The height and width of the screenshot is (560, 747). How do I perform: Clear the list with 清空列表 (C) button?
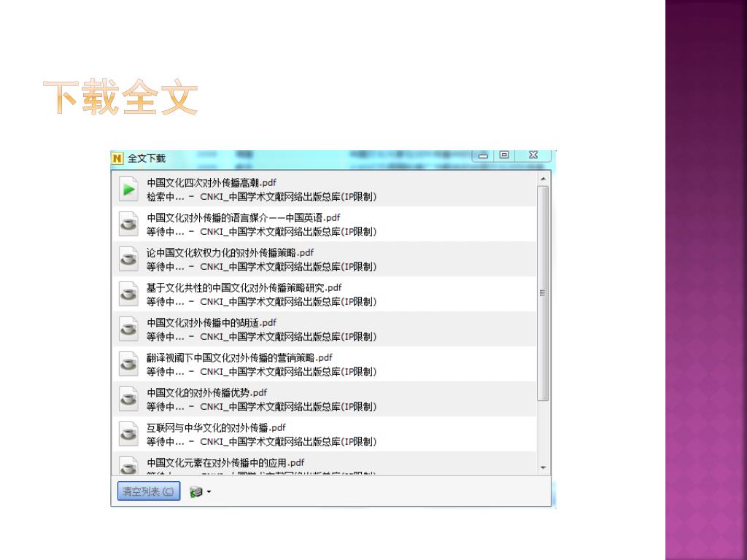coord(149,491)
